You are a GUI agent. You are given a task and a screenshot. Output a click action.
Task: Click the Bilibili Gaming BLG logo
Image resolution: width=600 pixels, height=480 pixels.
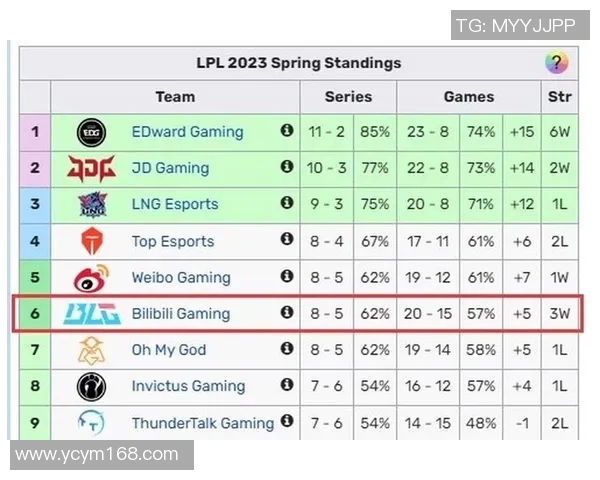point(91,314)
